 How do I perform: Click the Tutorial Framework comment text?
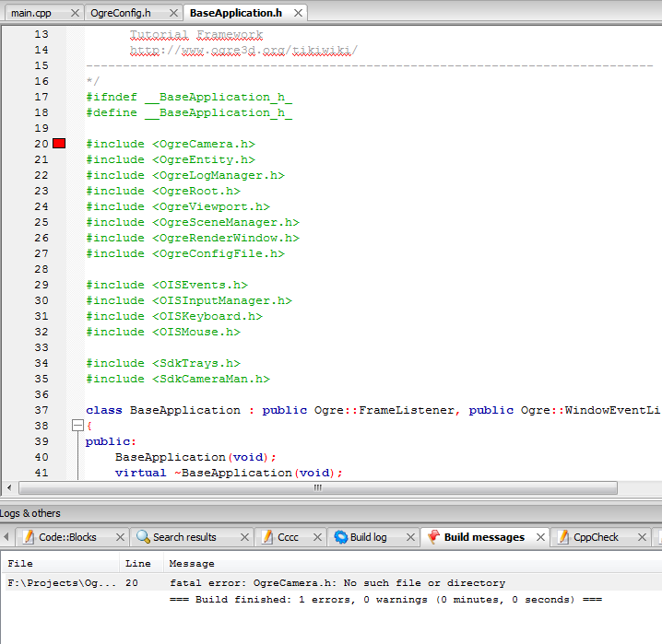[x=196, y=35]
